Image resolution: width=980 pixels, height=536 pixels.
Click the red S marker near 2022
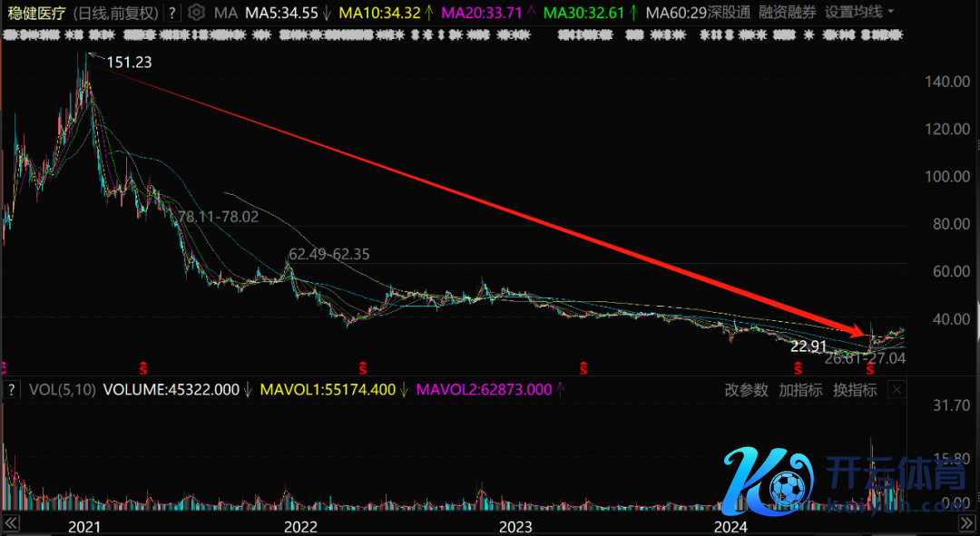[362, 368]
